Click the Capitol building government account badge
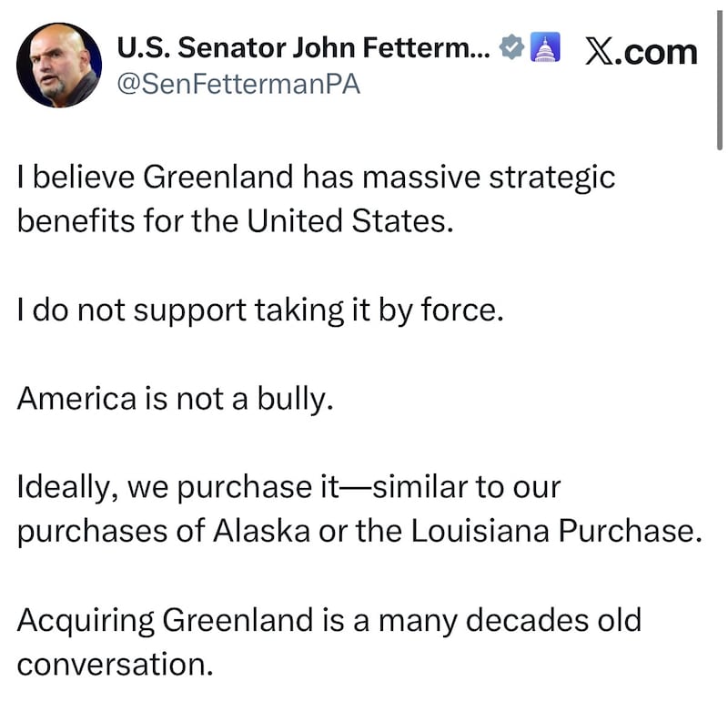Viewport: 728px width, 712px height. [543, 47]
